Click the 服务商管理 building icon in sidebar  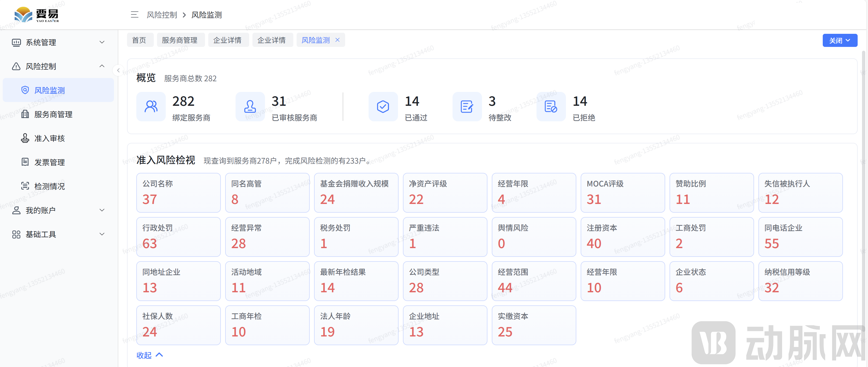click(25, 114)
